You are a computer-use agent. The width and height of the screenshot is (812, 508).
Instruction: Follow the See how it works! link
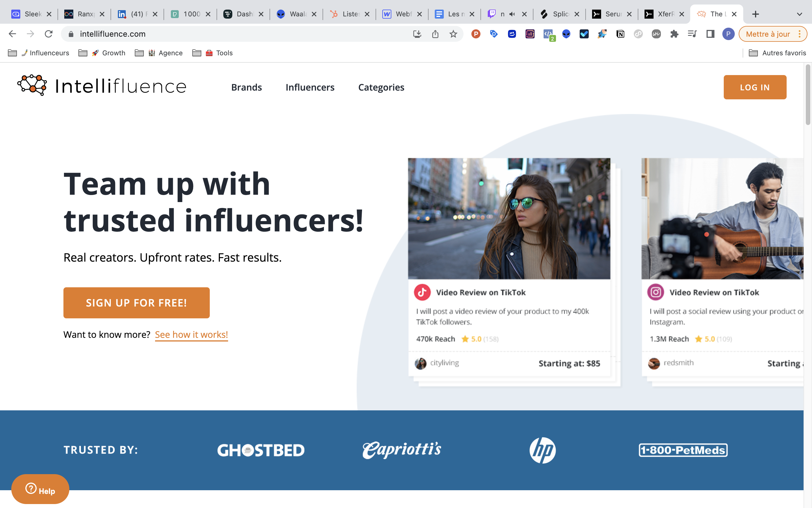click(191, 335)
